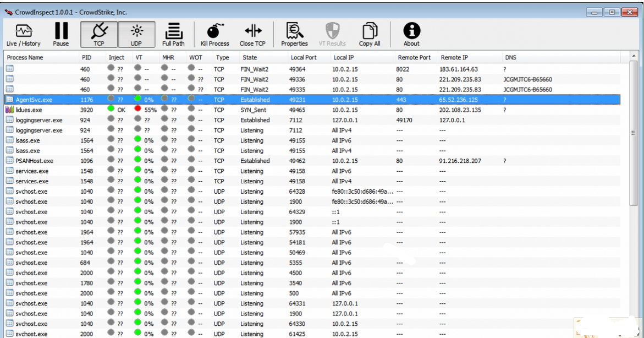Click the local port 54181 cell

298,242
